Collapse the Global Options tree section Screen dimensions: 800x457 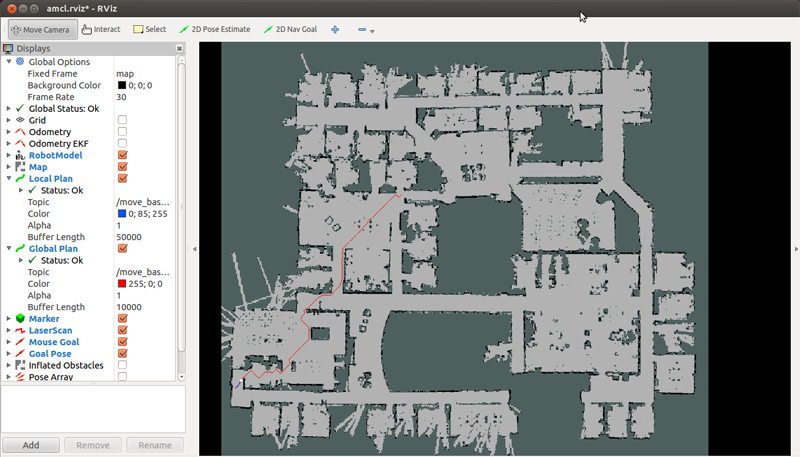[x=9, y=62]
